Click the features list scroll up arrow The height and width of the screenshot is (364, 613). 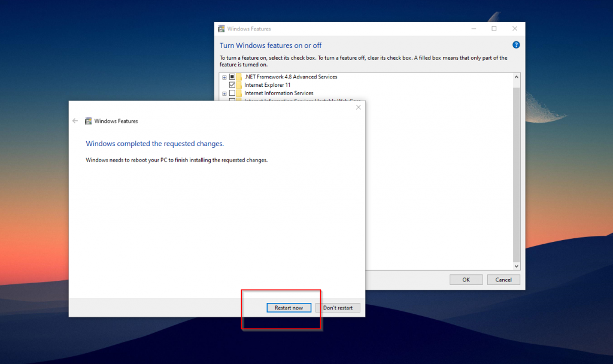point(517,77)
